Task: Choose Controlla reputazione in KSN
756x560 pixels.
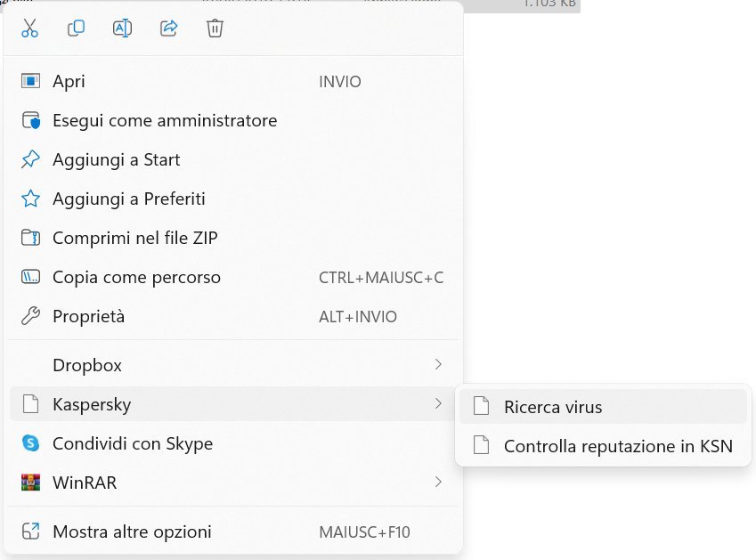Action: coord(618,446)
